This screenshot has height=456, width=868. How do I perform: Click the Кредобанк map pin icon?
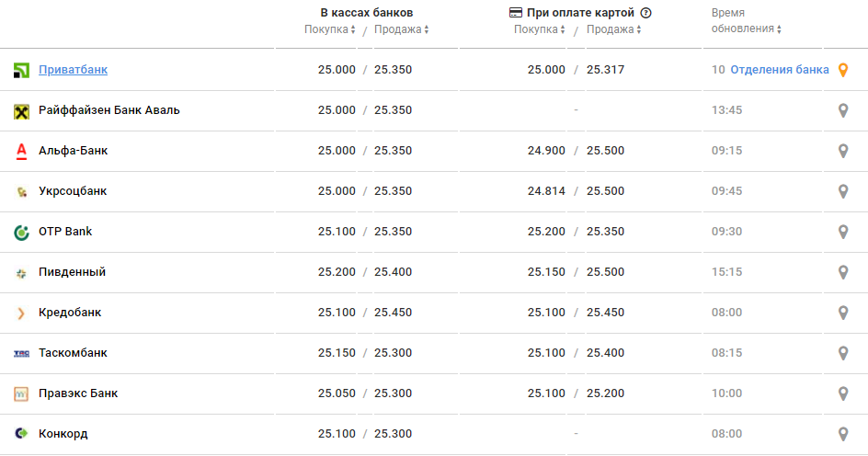(x=843, y=313)
